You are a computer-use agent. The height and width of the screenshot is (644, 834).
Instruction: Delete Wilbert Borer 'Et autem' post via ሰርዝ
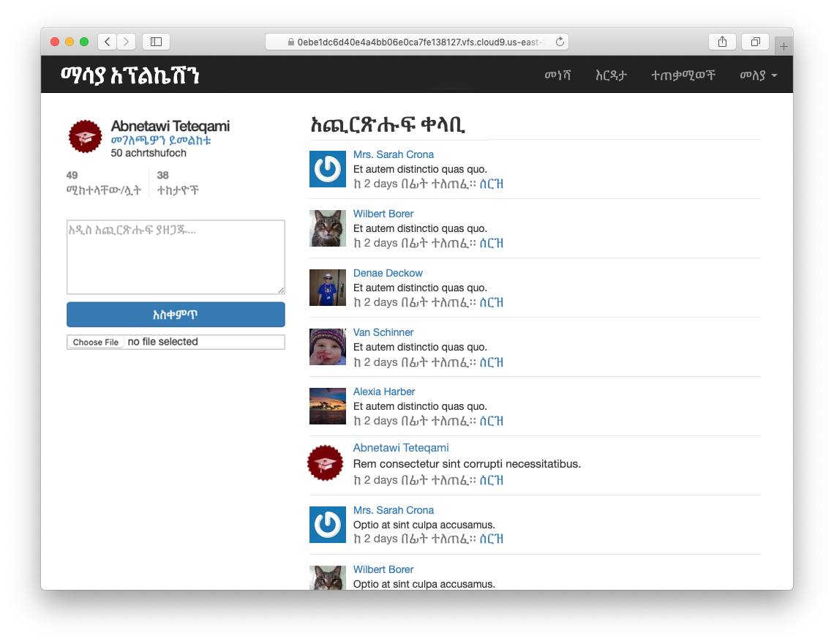pyautogui.click(x=492, y=243)
